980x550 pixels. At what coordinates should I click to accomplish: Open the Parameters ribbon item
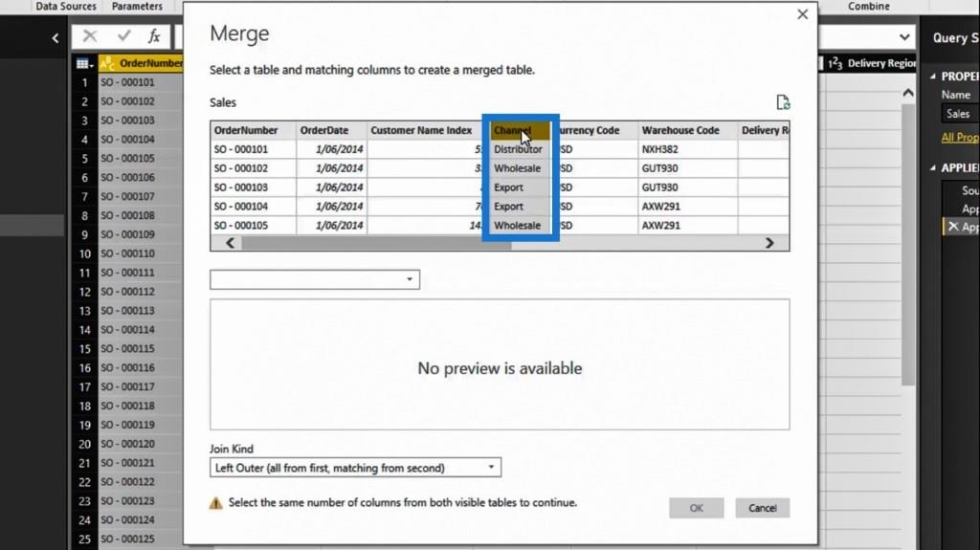click(137, 7)
